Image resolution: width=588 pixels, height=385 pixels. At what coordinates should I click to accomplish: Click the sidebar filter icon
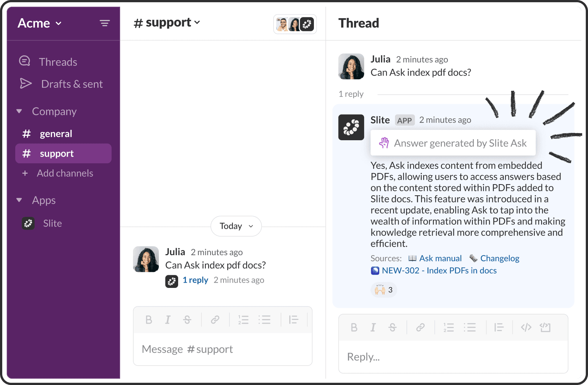(105, 23)
